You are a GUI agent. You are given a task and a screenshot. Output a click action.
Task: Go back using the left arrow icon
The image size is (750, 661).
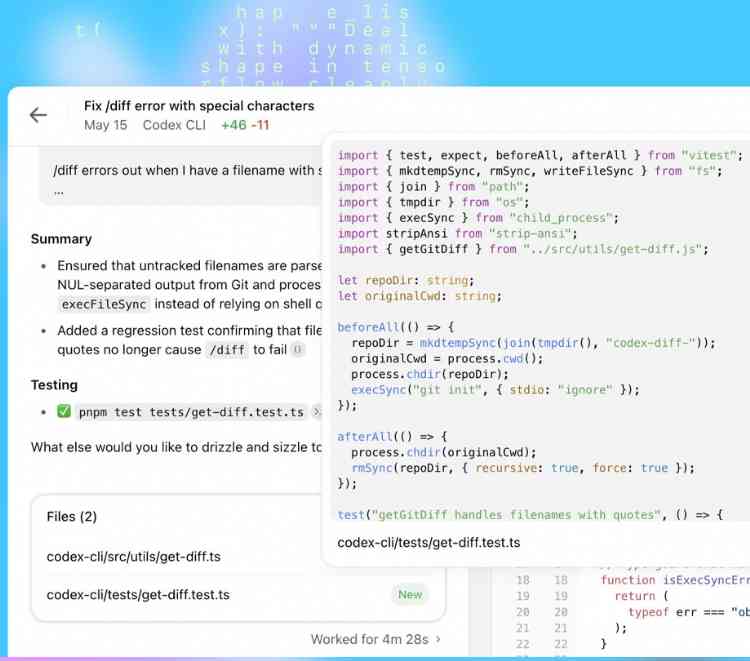point(38,115)
